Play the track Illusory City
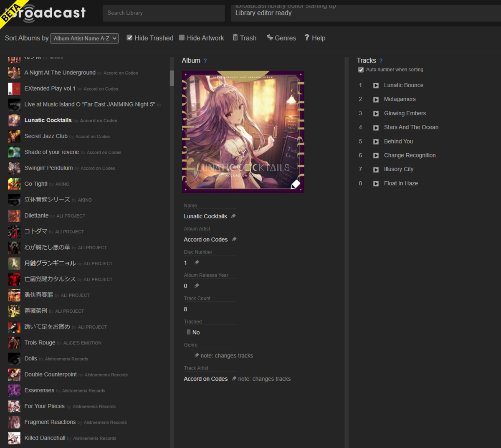Image resolution: width=501 pixels, height=448 pixels. point(376,170)
